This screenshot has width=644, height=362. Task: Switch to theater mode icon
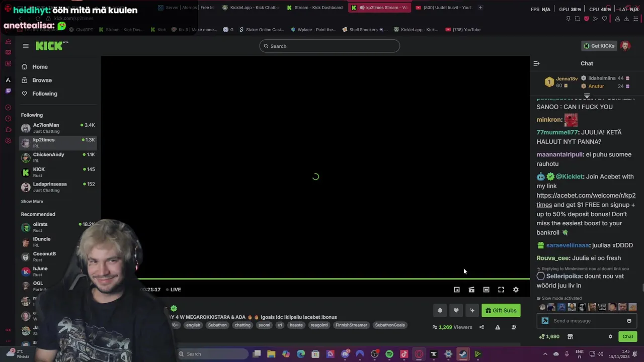486,290
